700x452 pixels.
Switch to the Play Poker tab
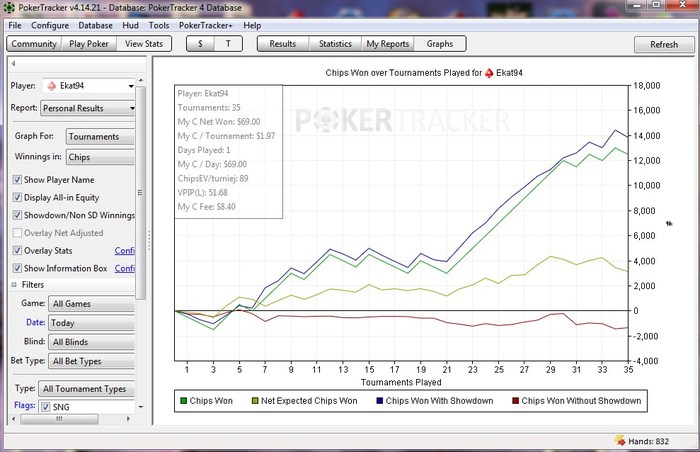tap(89, 44)
